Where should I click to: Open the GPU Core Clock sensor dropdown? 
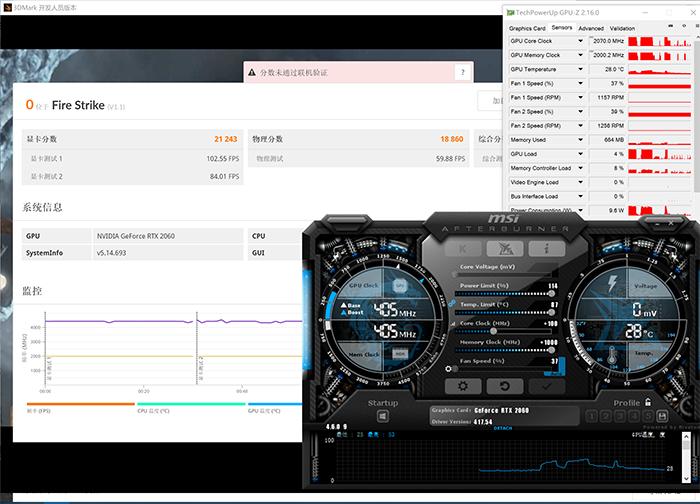580,41
